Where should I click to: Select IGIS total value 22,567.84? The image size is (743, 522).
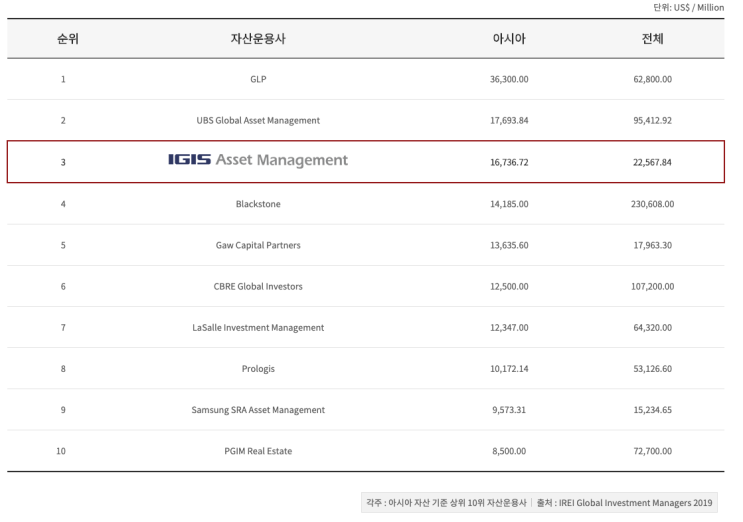[x=652, y=162]
